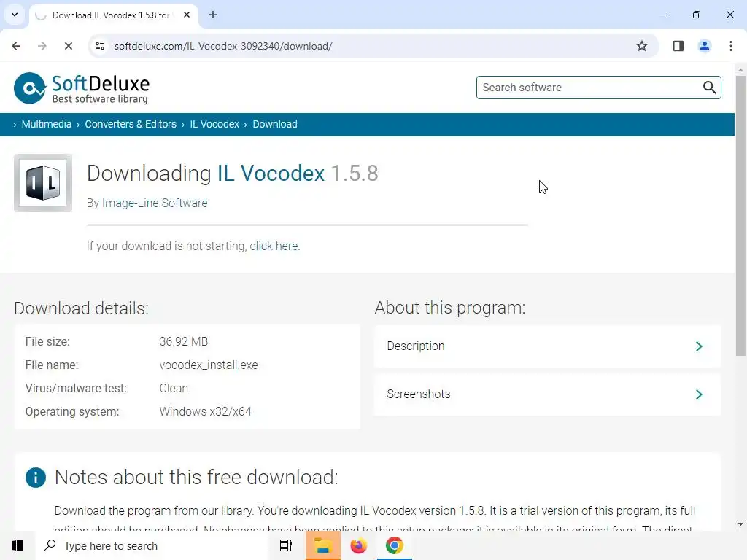Expand the Description section
The width and height of the screenshot is (747, 560).
(547, 346)
